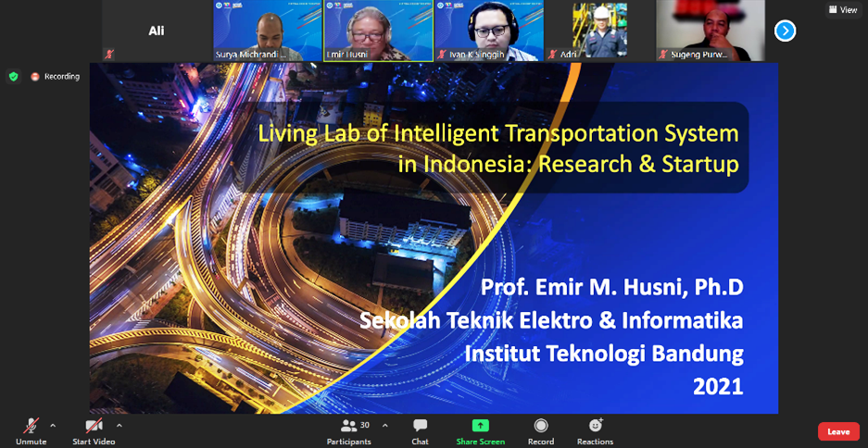Select Ivan K Singgih's video thumbnail
The height and width of the screenshot is (448, 868).
489,31
